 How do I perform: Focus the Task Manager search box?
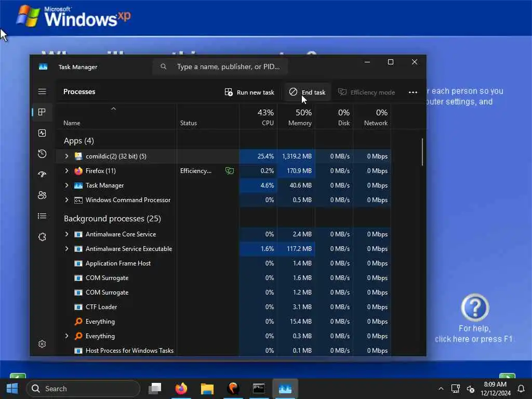(220, 67)
